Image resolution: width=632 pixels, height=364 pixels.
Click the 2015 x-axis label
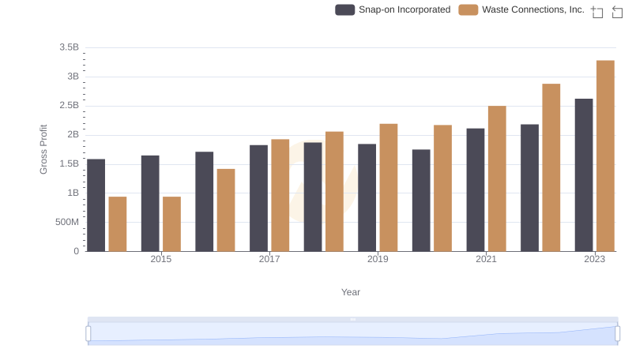[x=161, y=259]
